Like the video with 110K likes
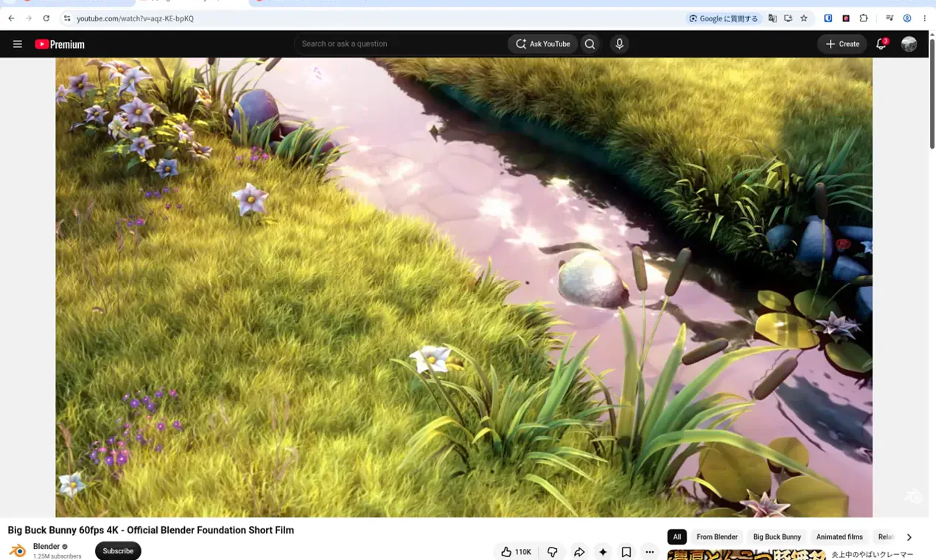936x560 pixels. (516, 552)
